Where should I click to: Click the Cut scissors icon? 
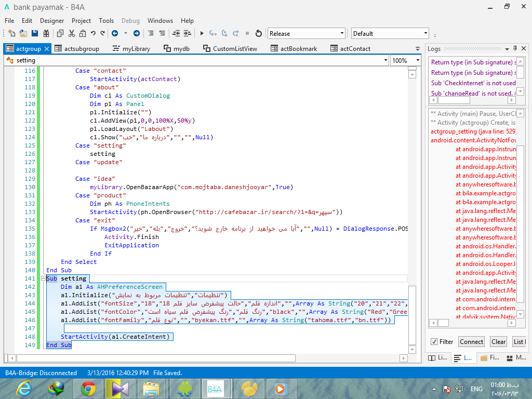coord(71,33)
